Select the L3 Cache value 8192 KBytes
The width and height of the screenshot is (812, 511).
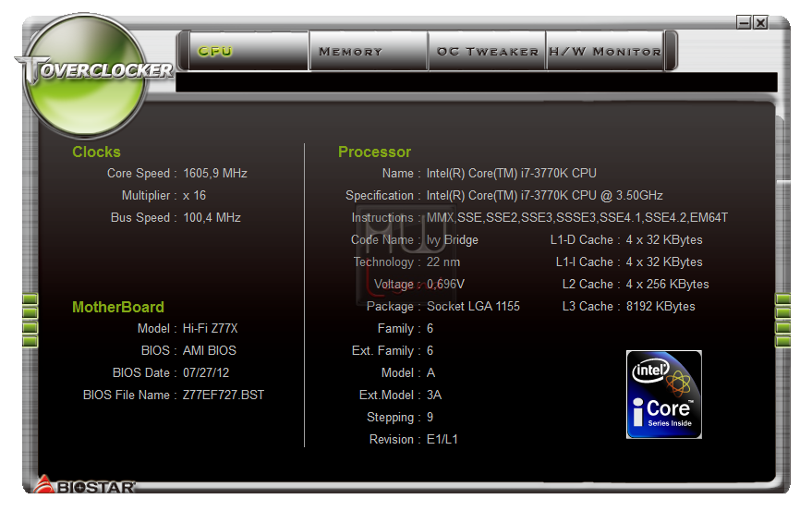click(x=661, y=306)
